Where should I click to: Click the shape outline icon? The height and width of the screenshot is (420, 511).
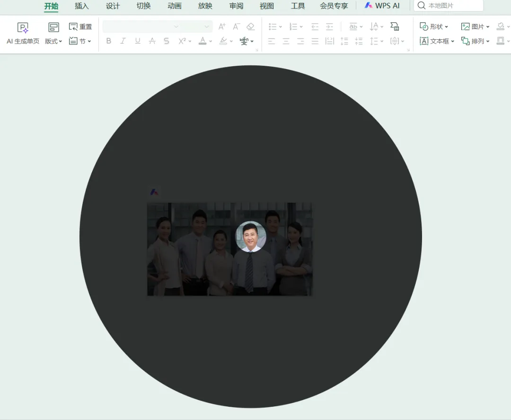(501, 41)
